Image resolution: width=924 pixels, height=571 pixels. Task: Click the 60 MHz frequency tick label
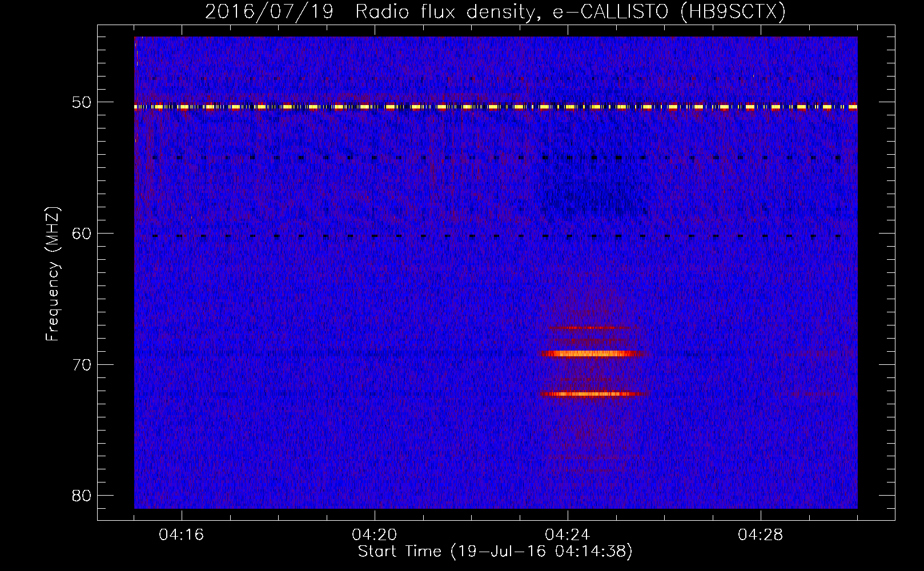[x=82, y=234]
